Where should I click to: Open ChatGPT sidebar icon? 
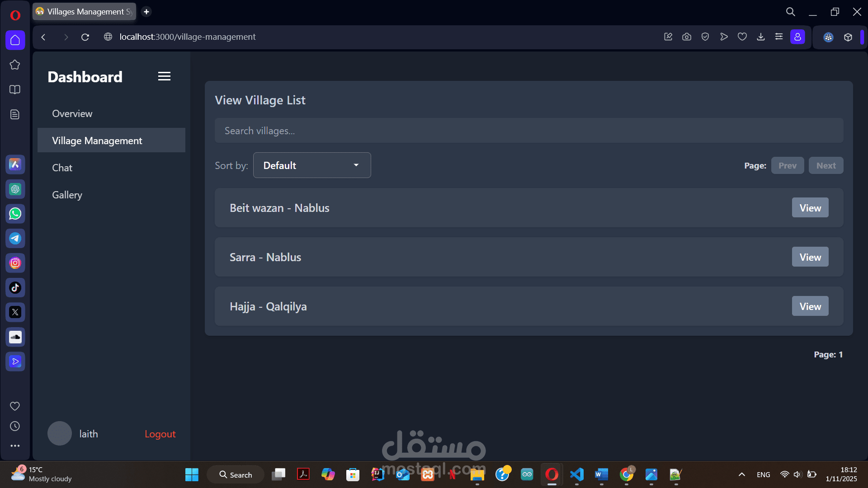[x=15, y=189]
